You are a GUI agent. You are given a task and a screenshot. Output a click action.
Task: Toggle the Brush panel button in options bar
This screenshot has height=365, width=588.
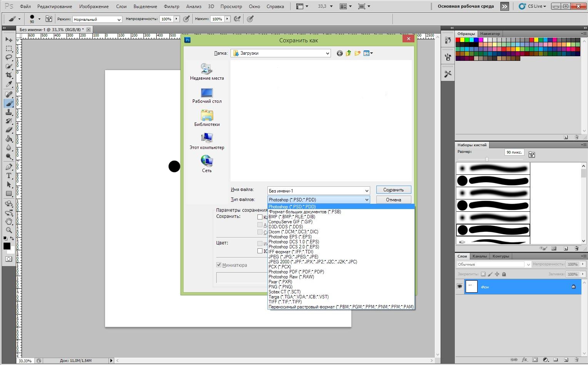[49, 19]
